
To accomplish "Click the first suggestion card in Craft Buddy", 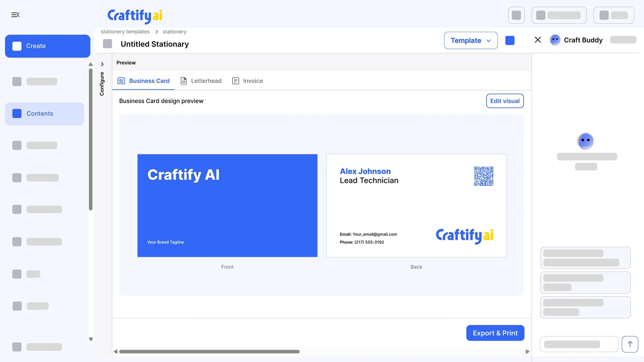I will coord(585,258).
